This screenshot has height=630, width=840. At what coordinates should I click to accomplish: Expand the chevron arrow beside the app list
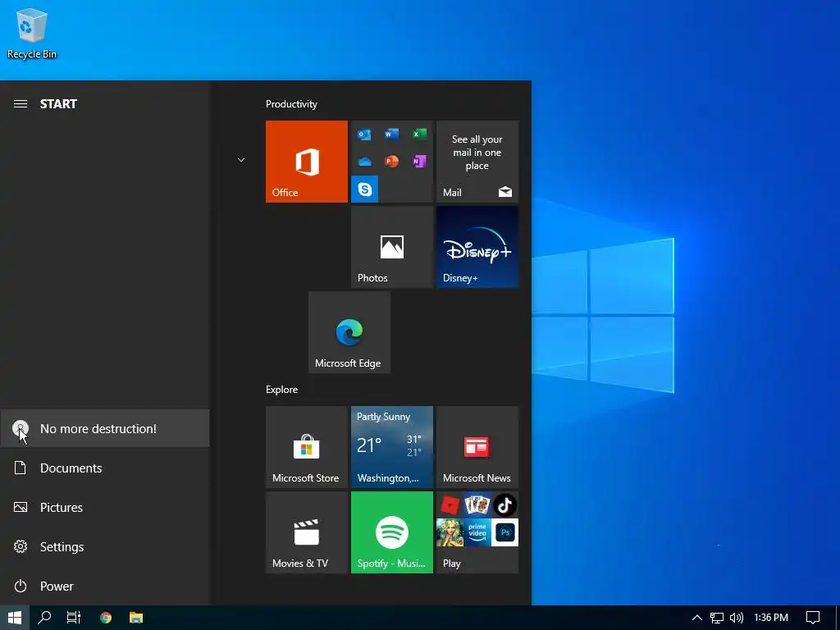241,160
